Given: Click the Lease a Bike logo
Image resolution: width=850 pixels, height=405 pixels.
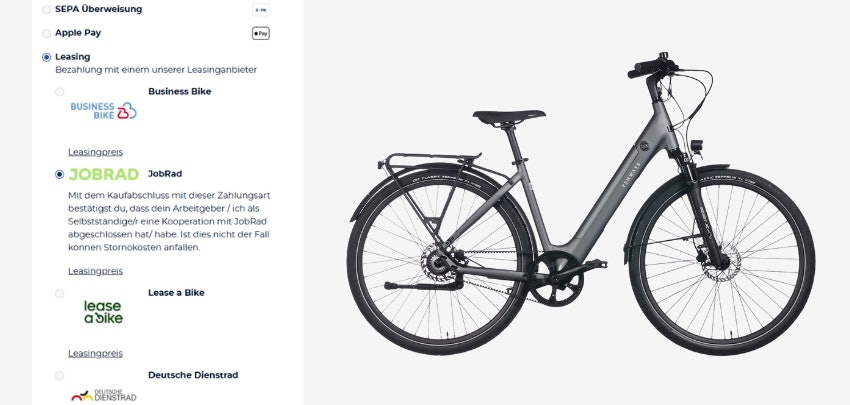Looking at the screenshot, I should tap(103, 311).
